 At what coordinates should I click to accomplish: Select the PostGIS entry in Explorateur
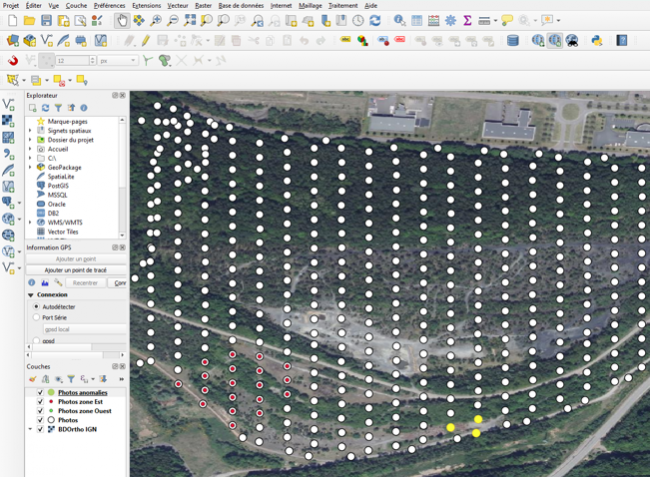coord(58,186)
